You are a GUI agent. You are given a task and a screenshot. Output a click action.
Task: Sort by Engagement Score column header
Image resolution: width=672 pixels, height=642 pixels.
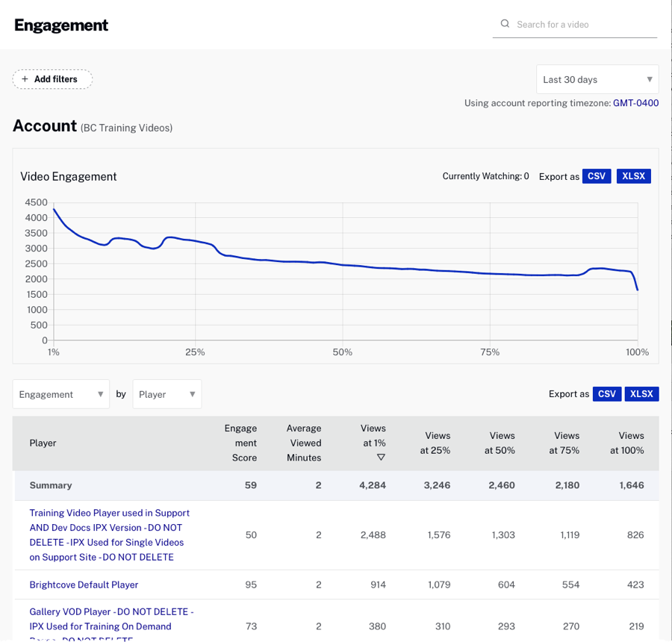coord(240,443)
